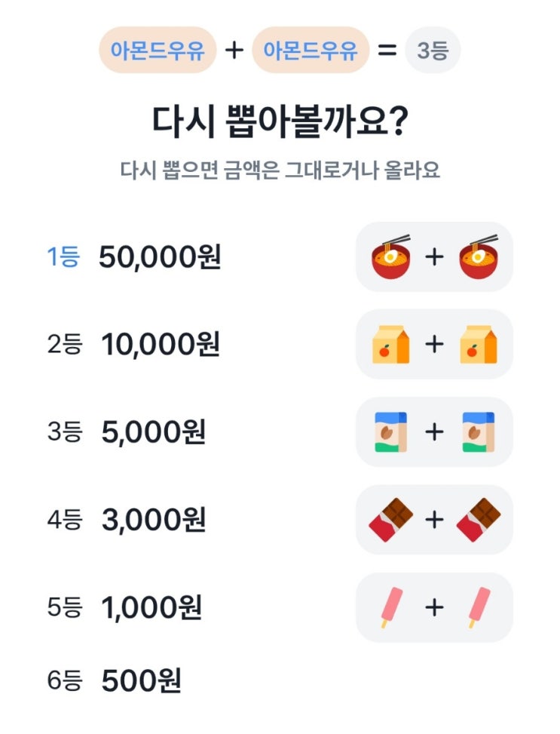Click the second 아몬드우유 chip at top
The width and height of the screenshot is (560, 734).
click(311, 51)
